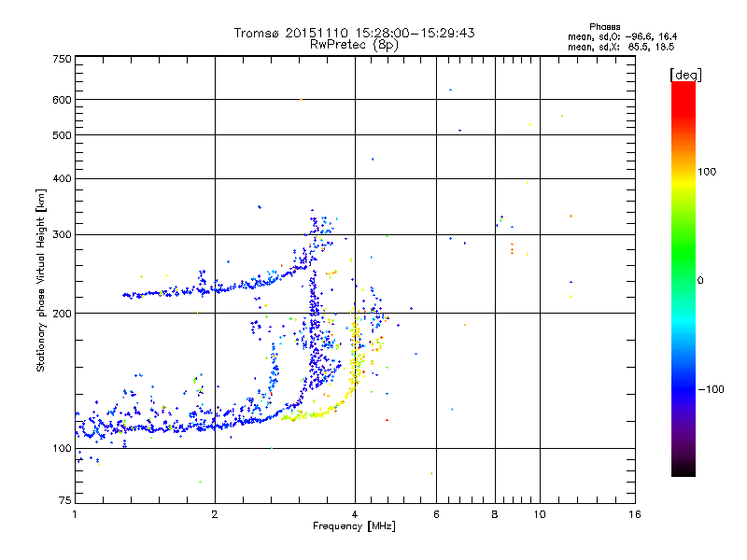Image resolution: width=747 pixels, height=560 pixels.
Task: Click the y-axis tick label '400'
Action: coord(62,178)
